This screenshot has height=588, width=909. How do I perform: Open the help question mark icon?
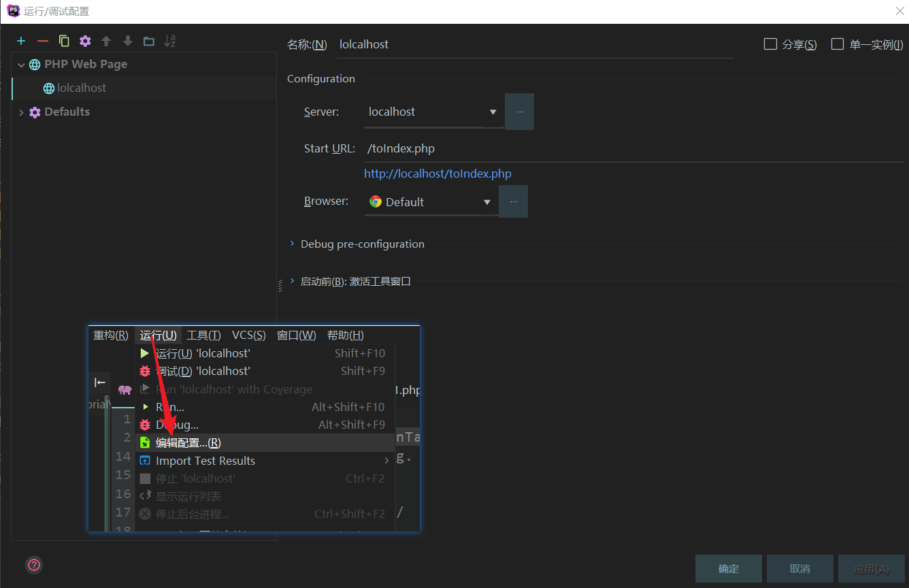pyautogui.click(x=34, y=565)
